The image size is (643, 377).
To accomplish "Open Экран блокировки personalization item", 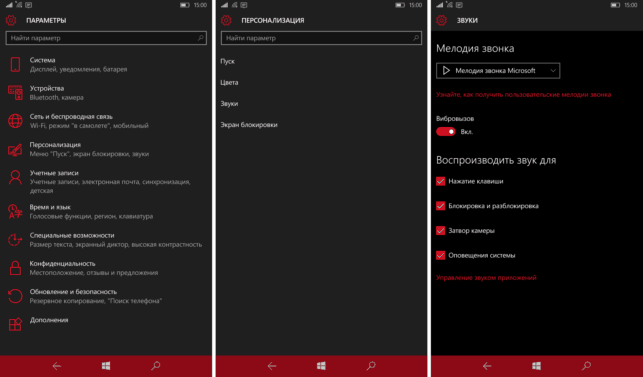I will click(249, 125).
